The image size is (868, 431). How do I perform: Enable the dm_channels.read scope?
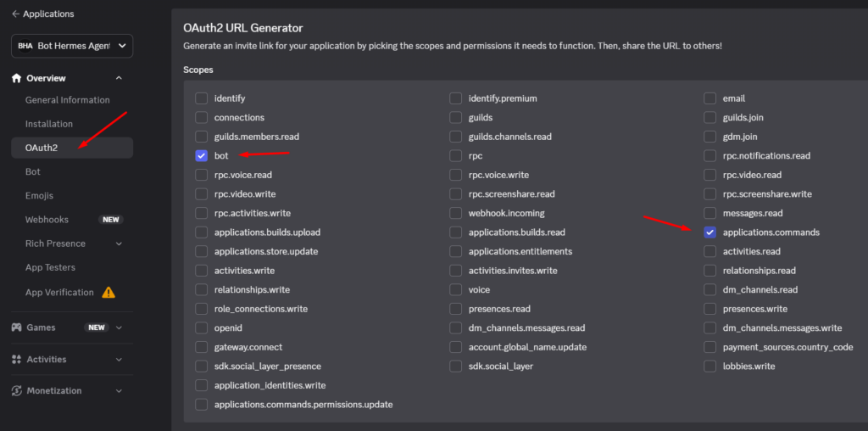pyautogui.click(x=709, y=289)
